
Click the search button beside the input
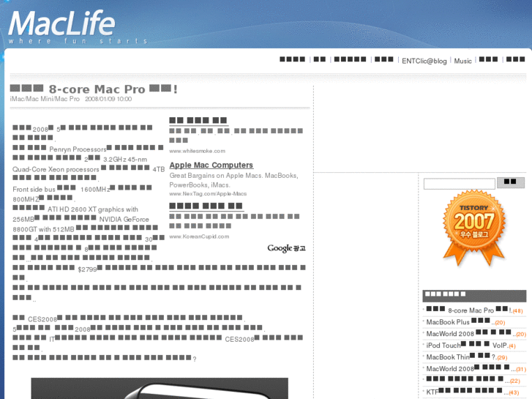coord(510,182)
